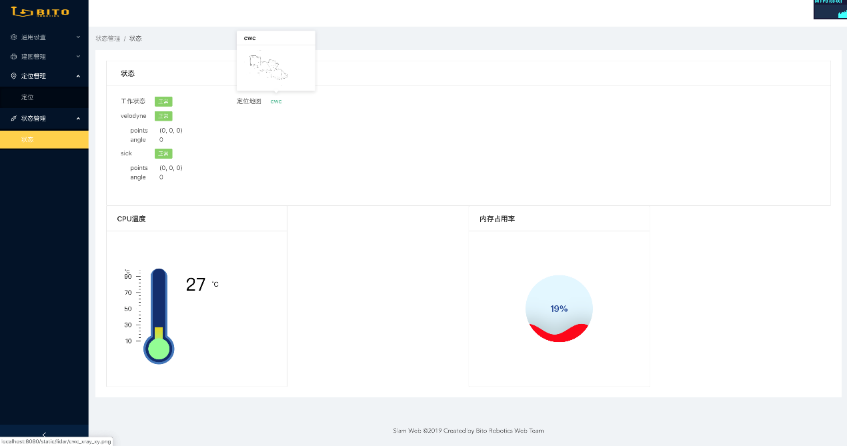Click the green 工作状态 status tag

coord(163,101)
